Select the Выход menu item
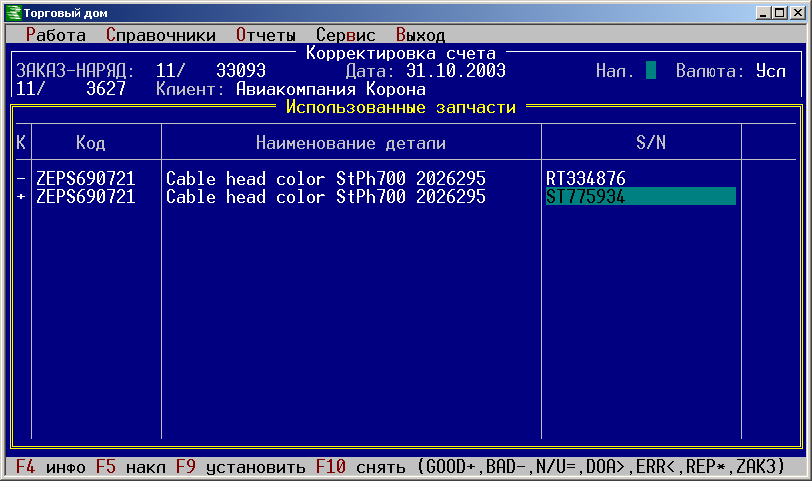The height and width of the screenshot is (481, 812). [x=420, y=35]
